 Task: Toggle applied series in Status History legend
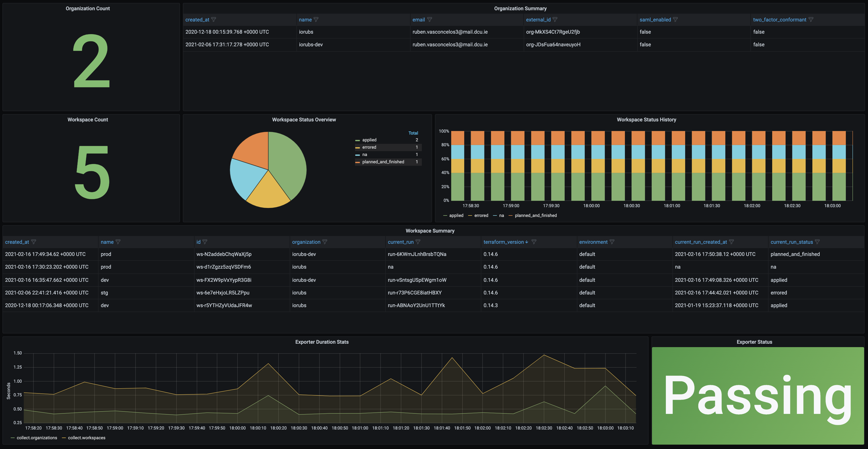456,215
